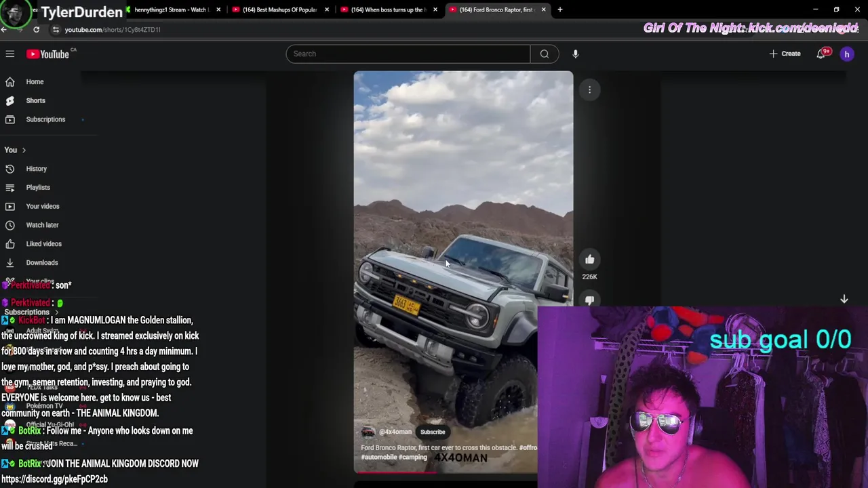Click the Shorts icon in the sidebar
Screen dimensions: 868x488
pyautogui.click(x=10, y=100)
